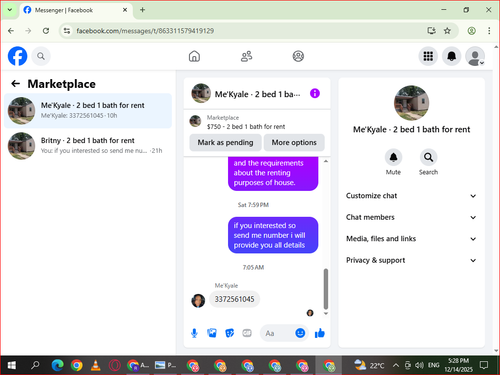
Task: Open Windows notification center
Action: [x=484, y=365]
